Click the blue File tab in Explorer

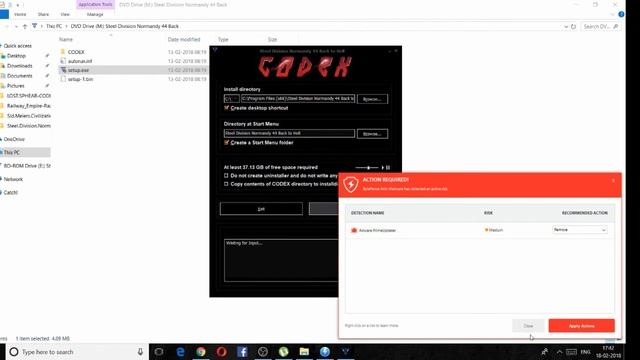point(4,14)
